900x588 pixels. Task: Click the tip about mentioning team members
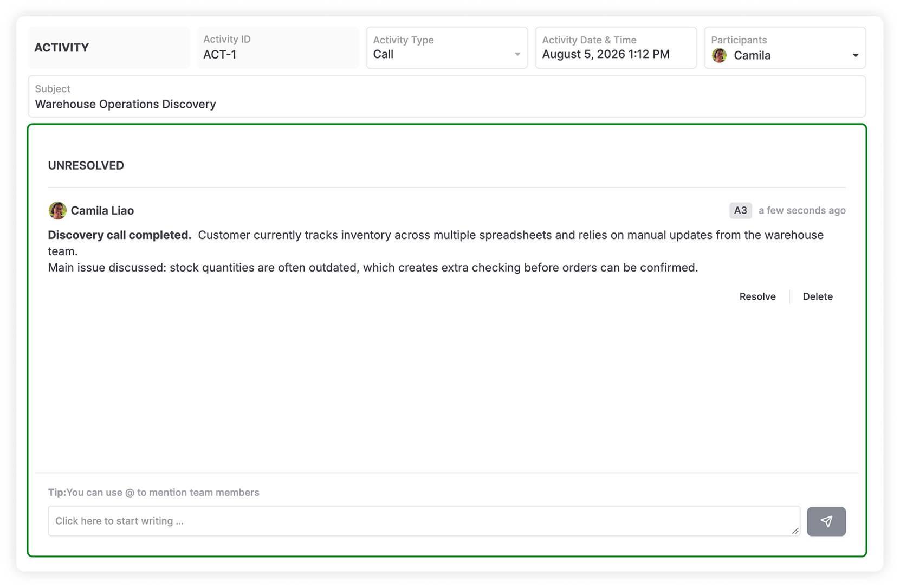[153, 492]
